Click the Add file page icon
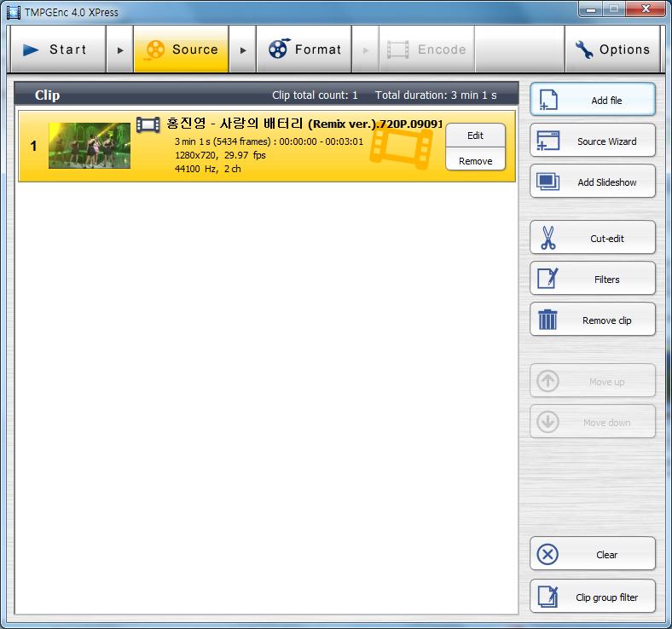The image size is (672, 629). (x=548, y=100)
